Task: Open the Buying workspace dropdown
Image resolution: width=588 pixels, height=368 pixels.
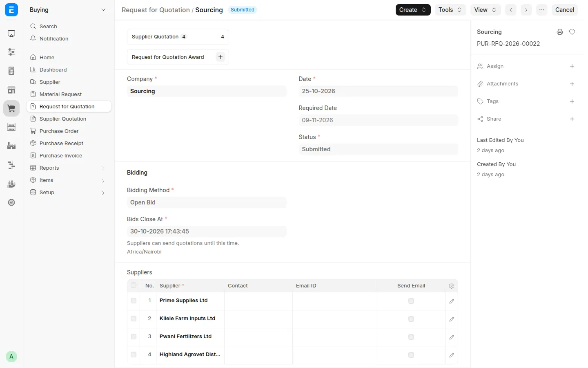Action: [x=103, y=10]
